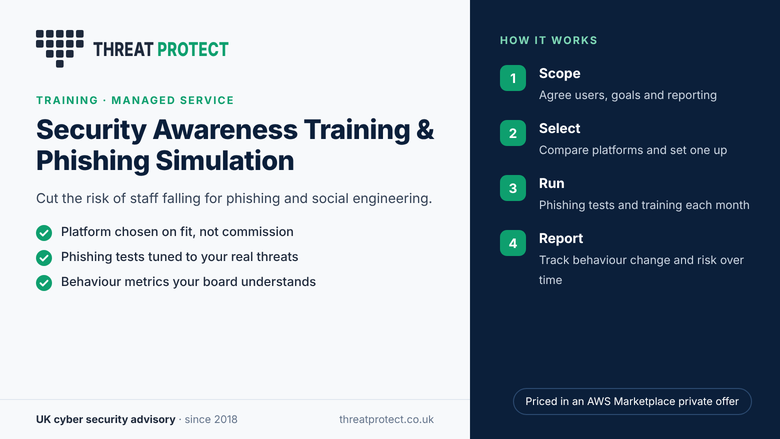Open the threatprotect.co.uk link
This screenshot has height=439, width=780.
[x=387, y=419]
